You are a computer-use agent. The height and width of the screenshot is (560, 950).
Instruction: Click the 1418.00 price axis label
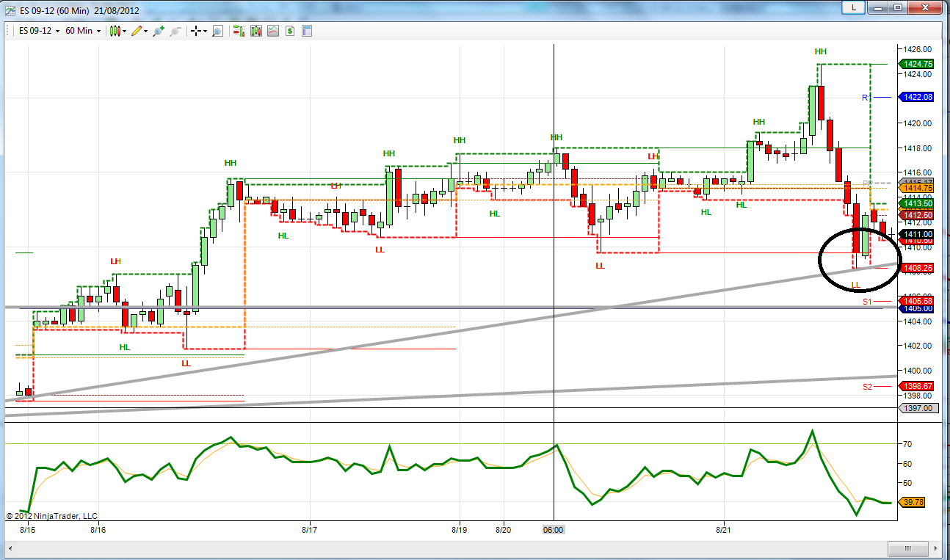click(x=918, y=148)
